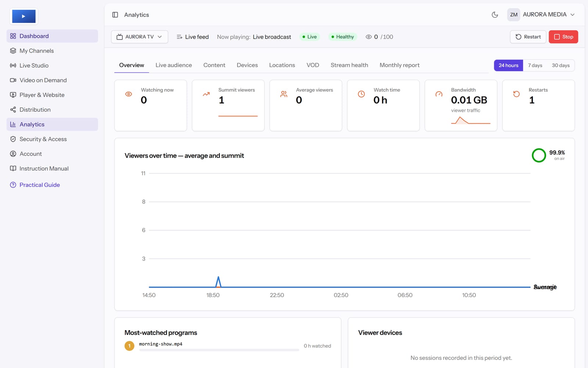Click the Bandwidth viewer traffic sparkline
Image resolution: width=588 pixels, height=368 pixels.
click(x=471, y=120)
